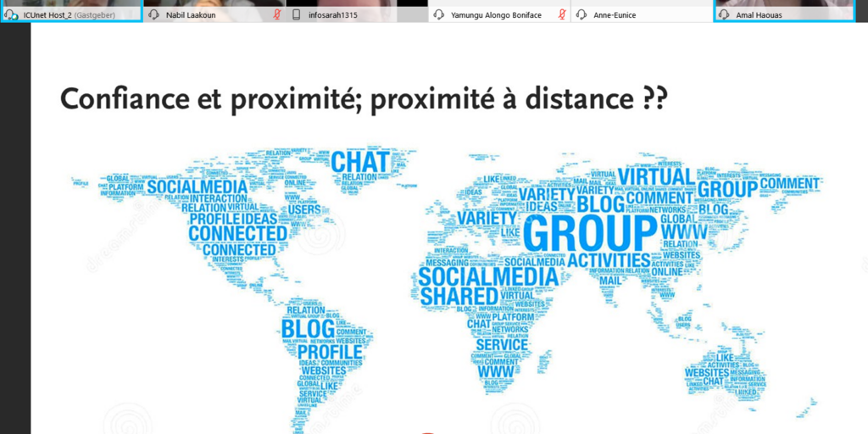Select participant name infosarah1315

pos(334,15)
